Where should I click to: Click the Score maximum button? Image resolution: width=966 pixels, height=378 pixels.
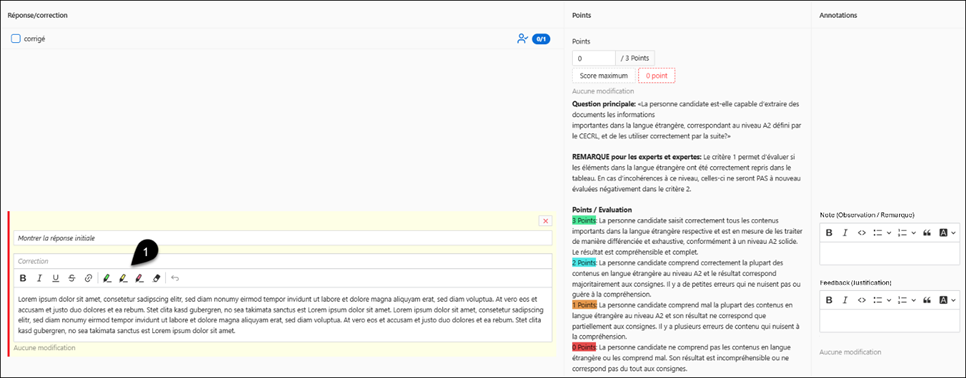(x=603, y=75)
